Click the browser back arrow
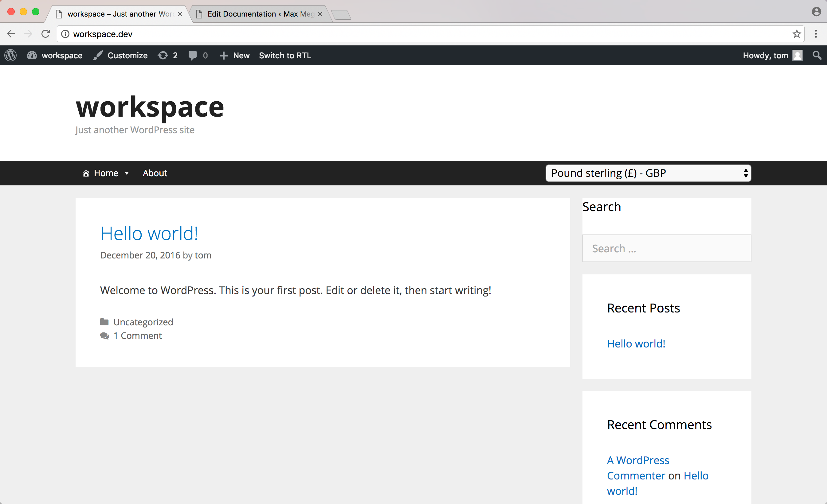Screen dimensions: 827x504 pyautogui.click(x=11, y=34)
